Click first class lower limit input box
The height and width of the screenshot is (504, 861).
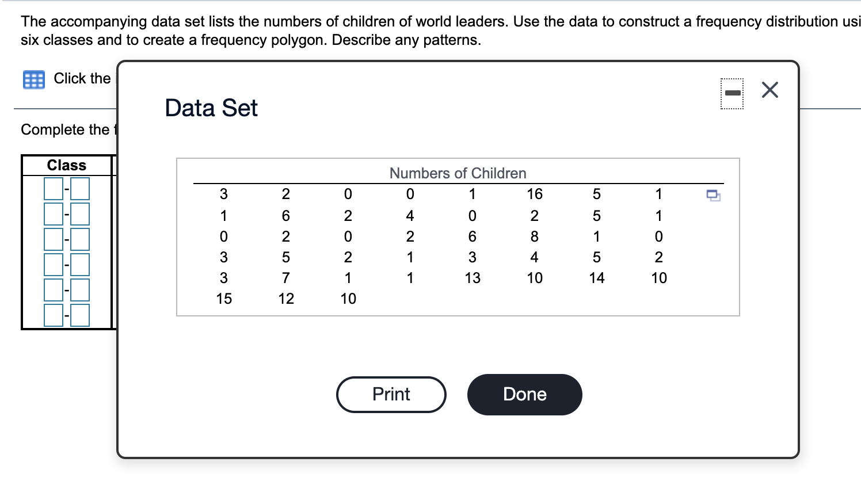pyautogui.click(x=54, y=189)
